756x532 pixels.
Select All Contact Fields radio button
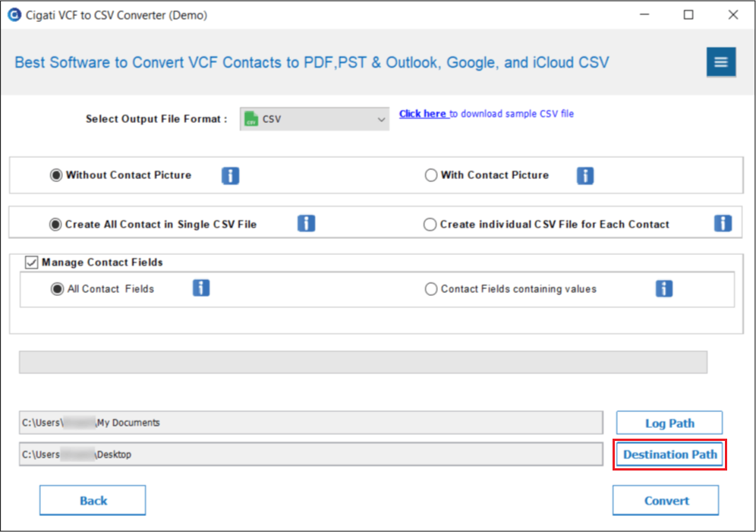[57, 289]
